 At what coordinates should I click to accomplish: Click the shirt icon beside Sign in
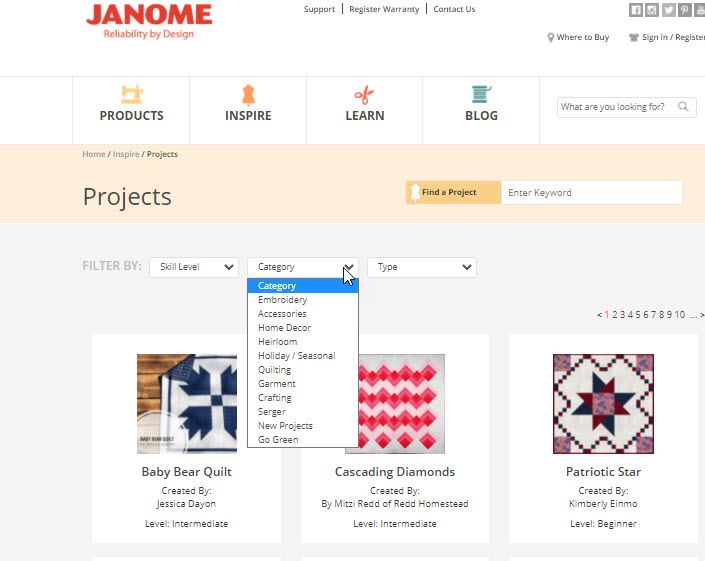click(634, 37)
